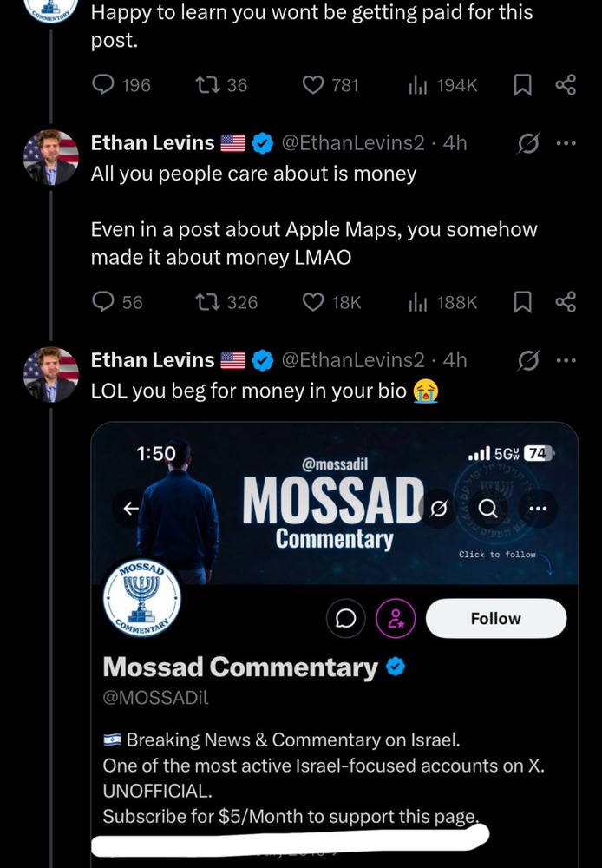Screen dimensions: 602x868
Task: Reply to the top post with 196 replies
Action: [104, 85]
